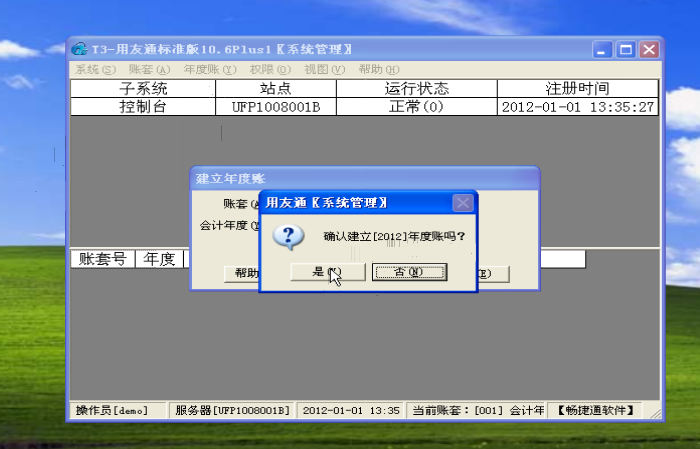The image size is (700, 449).
Task: Close the 用友通 confirmation dialog
Action: click(462, 203)
